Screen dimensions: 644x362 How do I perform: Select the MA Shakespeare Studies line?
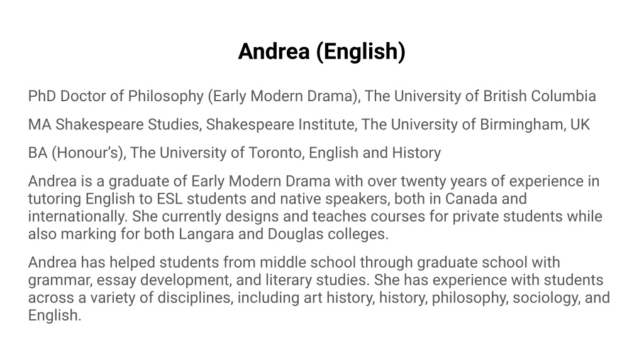point(309,124)
